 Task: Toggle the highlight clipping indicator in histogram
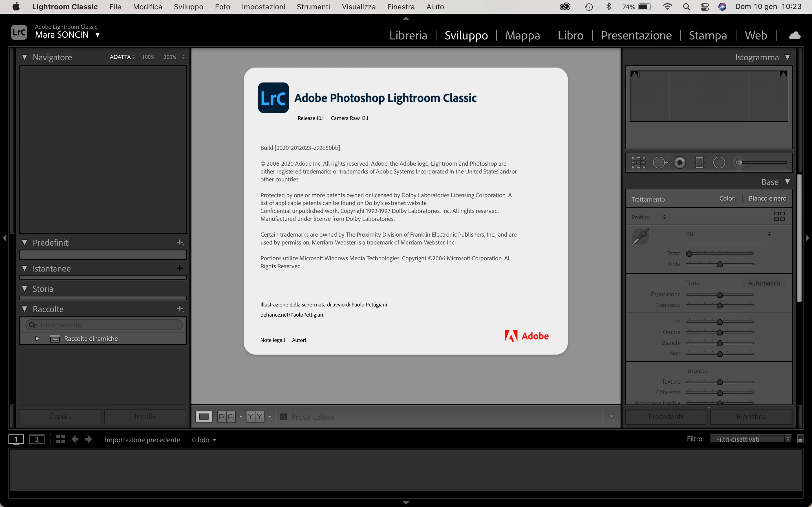[x=783, y=74]
